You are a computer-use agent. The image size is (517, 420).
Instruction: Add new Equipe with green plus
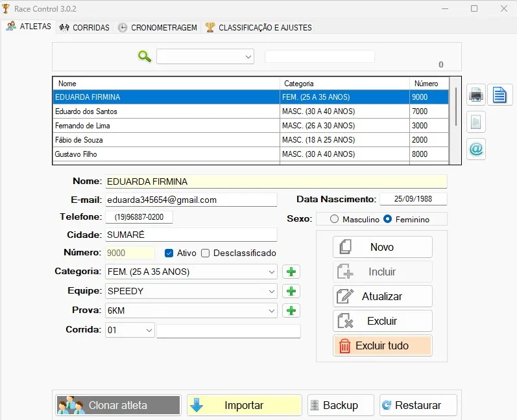coord(291,292)
